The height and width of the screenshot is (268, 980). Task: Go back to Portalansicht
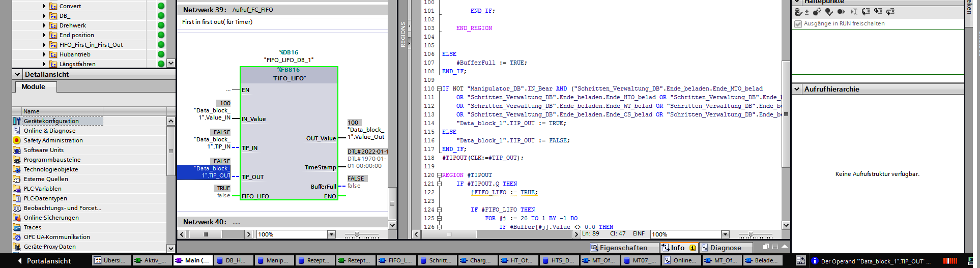tap(44, 261)
